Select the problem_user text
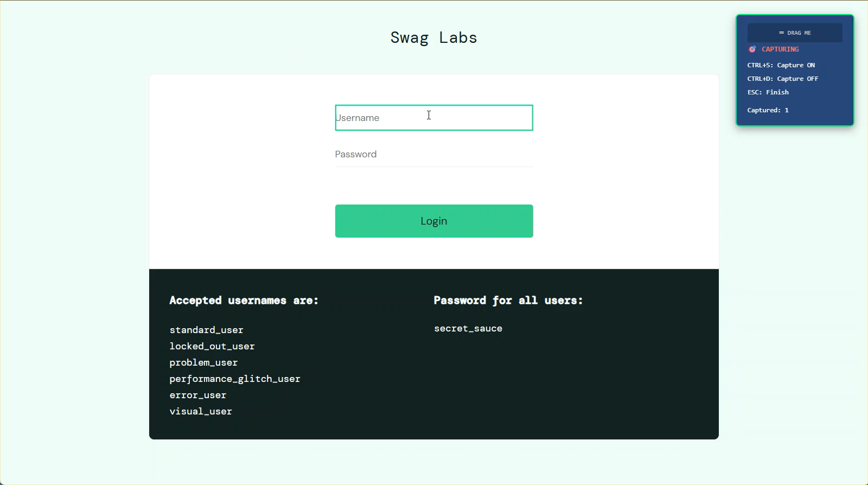Image resolution: width=868 pixels, height=485 pixels. pos(203,362)
